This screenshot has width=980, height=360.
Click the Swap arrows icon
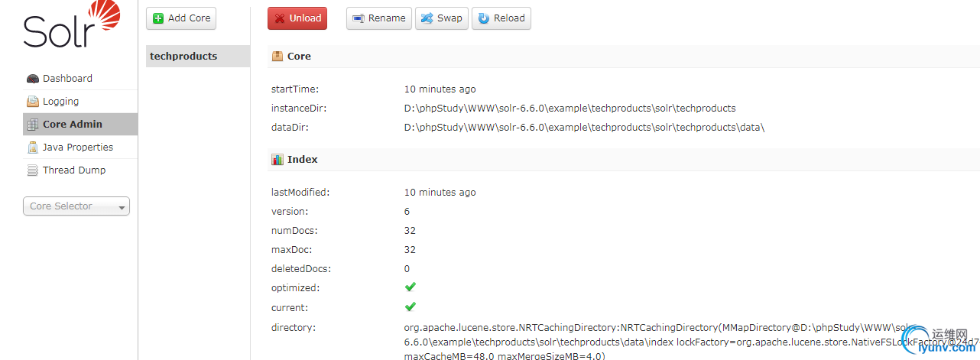tap(427, 18)
